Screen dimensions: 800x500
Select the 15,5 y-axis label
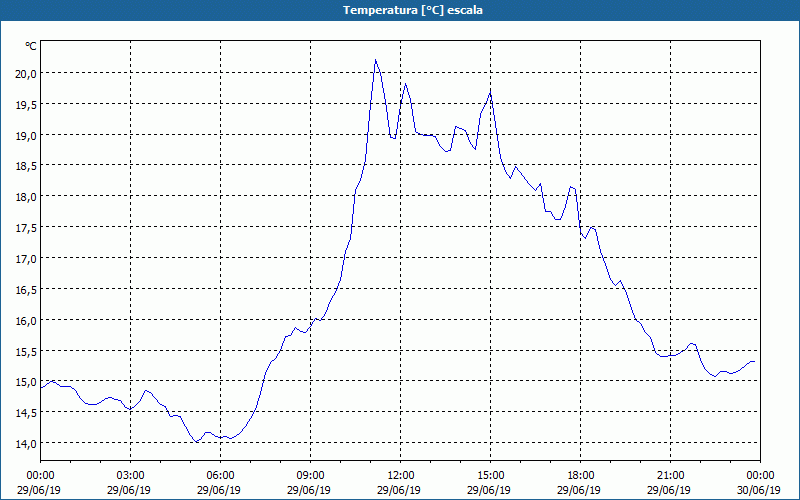click(x=27, y=352)
